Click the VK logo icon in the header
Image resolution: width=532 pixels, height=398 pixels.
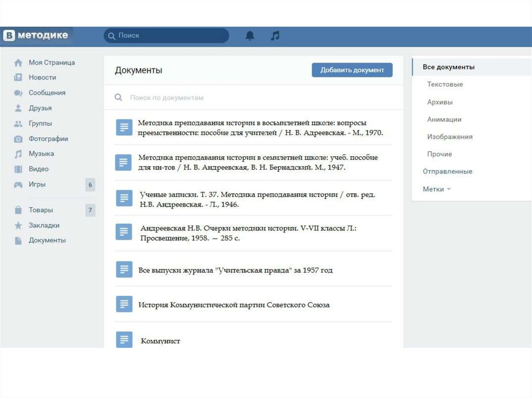tap(9, 35)
